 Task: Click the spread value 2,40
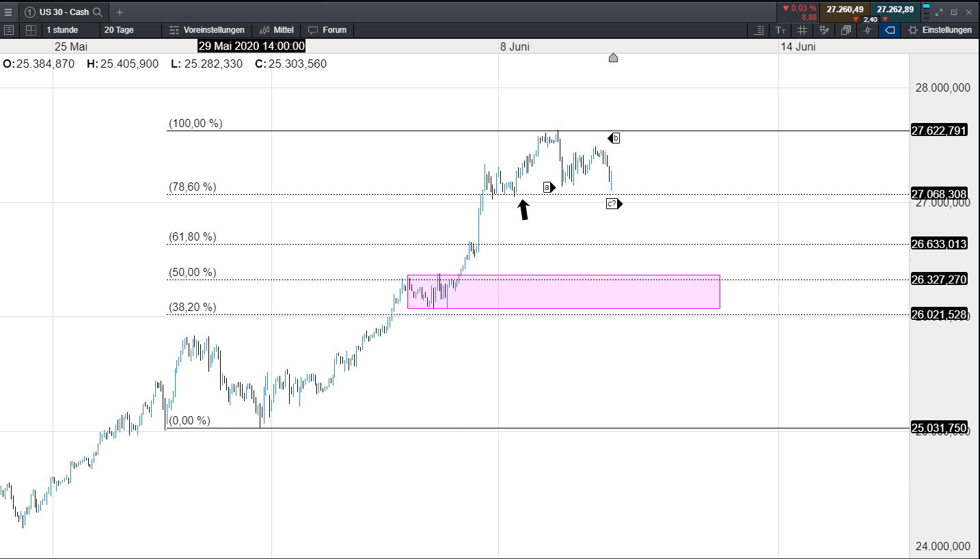[870, 19]
